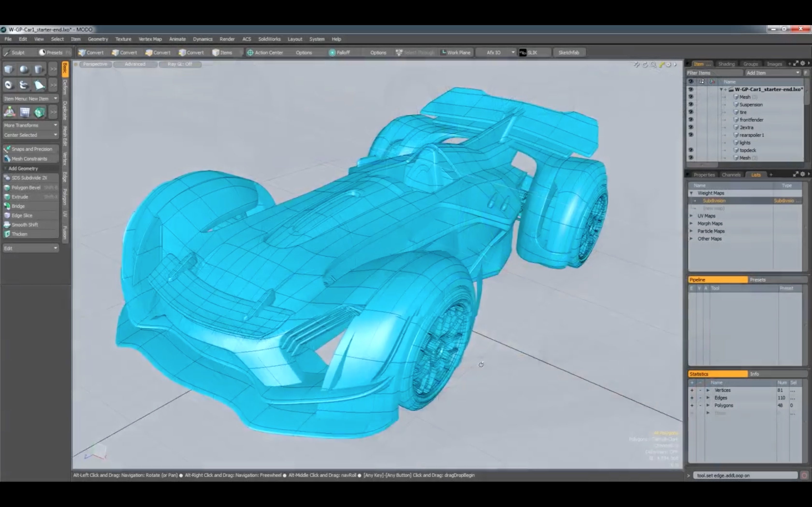
Task: Select the Cube primitive tool
Action: (x=9, y=69)
